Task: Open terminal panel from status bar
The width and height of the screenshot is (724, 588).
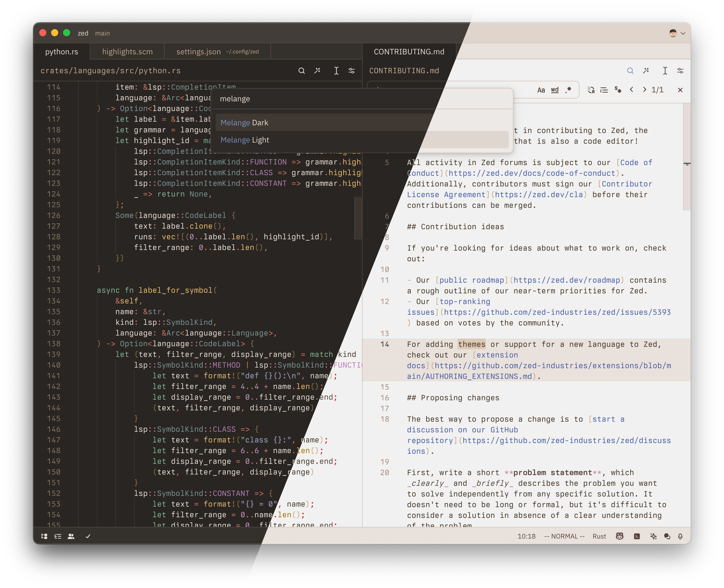Action: coord(637,536)
